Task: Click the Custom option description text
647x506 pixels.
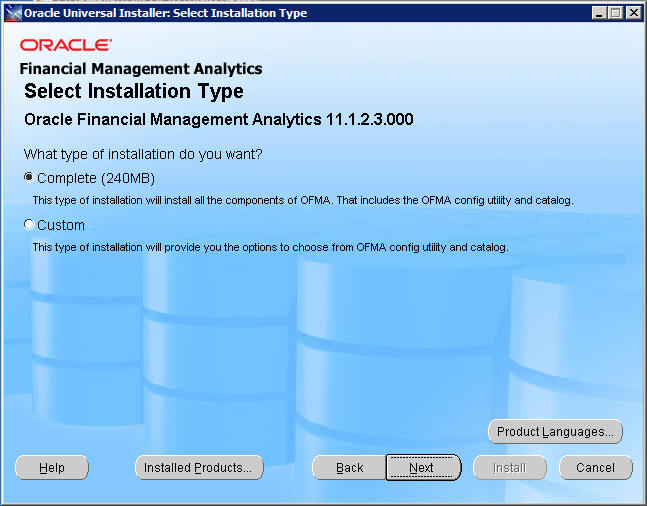Action: 270,247
